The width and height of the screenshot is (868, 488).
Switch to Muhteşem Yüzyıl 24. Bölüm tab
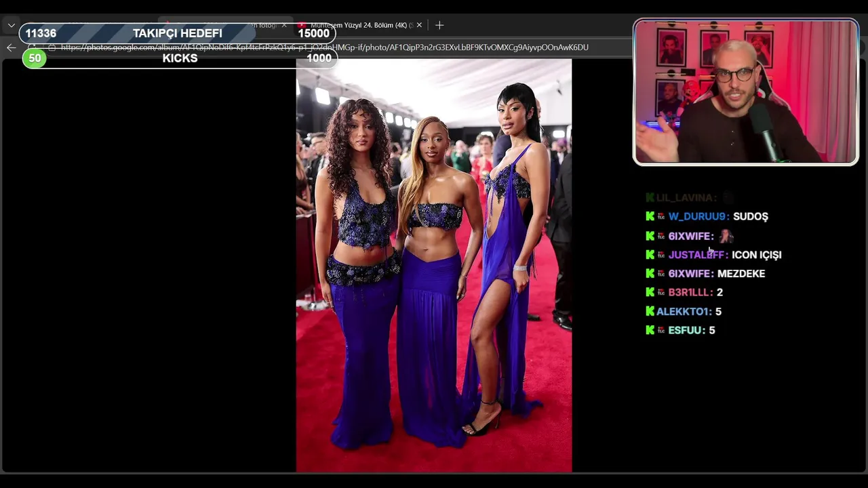[x=359, y=25]
